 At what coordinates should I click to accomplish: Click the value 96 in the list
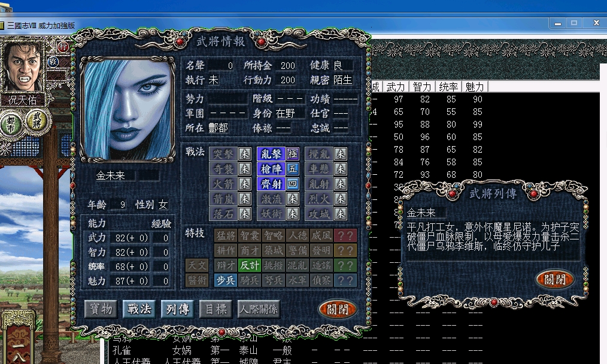[x=425, y=136]
